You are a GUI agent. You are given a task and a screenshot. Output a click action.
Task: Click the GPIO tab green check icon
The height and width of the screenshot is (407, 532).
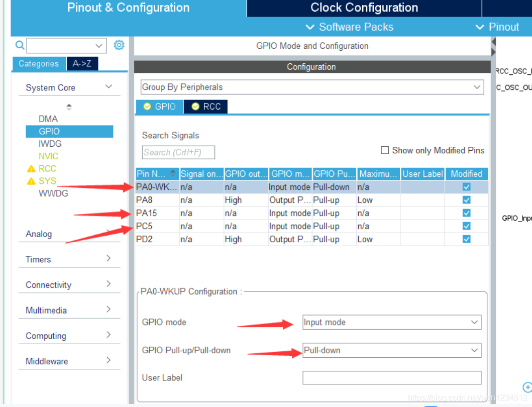click(x=147, y=107)
